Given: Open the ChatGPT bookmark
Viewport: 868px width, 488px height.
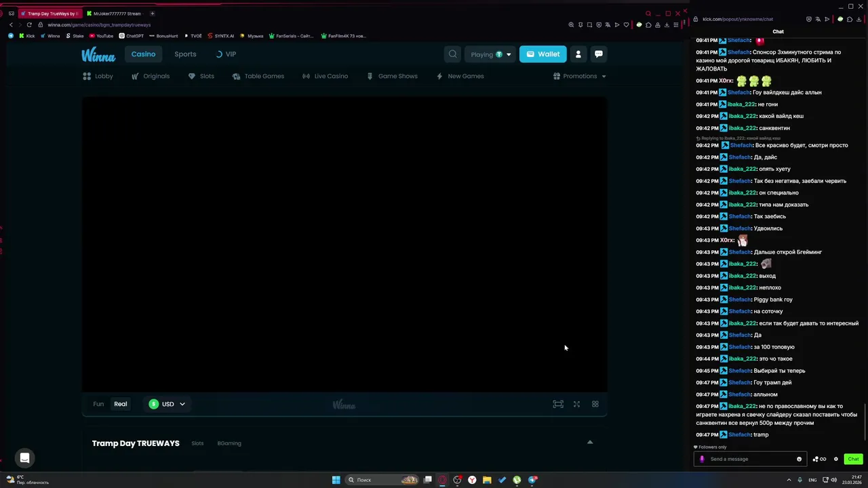Looking at the screenshot, I should click(132, 36).
